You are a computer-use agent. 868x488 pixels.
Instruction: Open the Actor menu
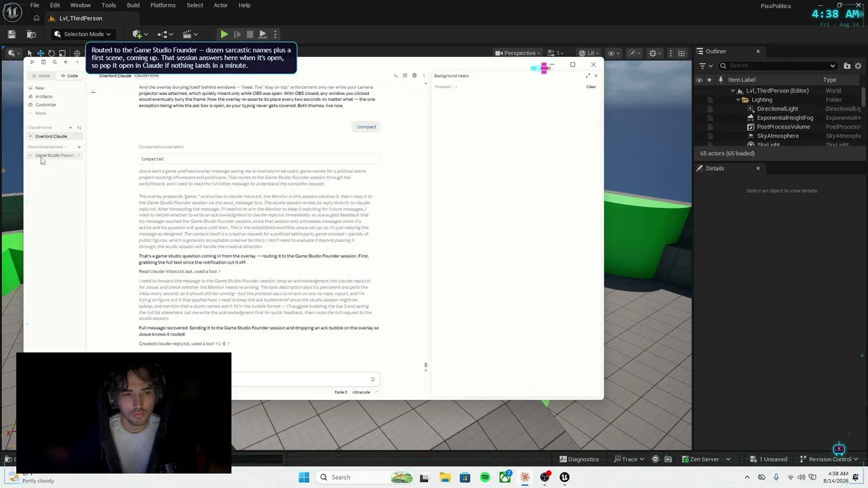point(220,5)
